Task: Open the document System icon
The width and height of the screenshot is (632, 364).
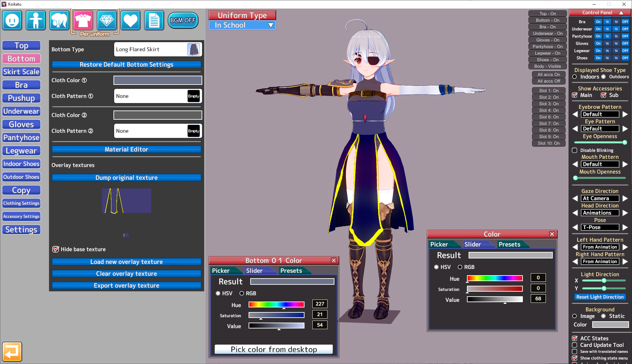Action: click(154, 20)
